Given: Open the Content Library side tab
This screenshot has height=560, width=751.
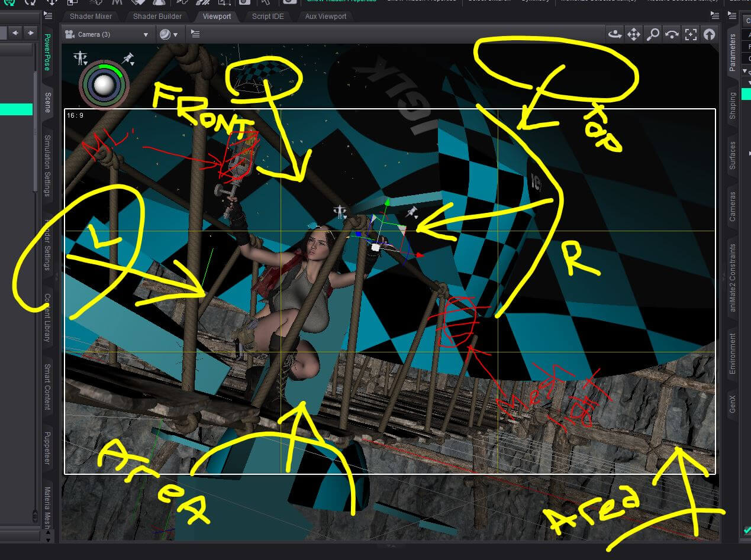Looking at the screenshot, I should click(x=48, y=318).
